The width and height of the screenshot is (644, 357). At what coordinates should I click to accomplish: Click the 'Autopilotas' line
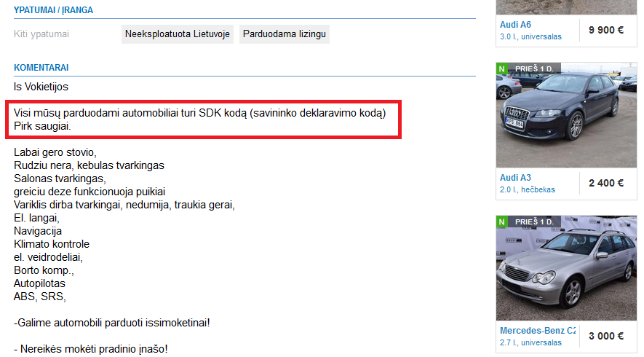click(x=39, y=283)
